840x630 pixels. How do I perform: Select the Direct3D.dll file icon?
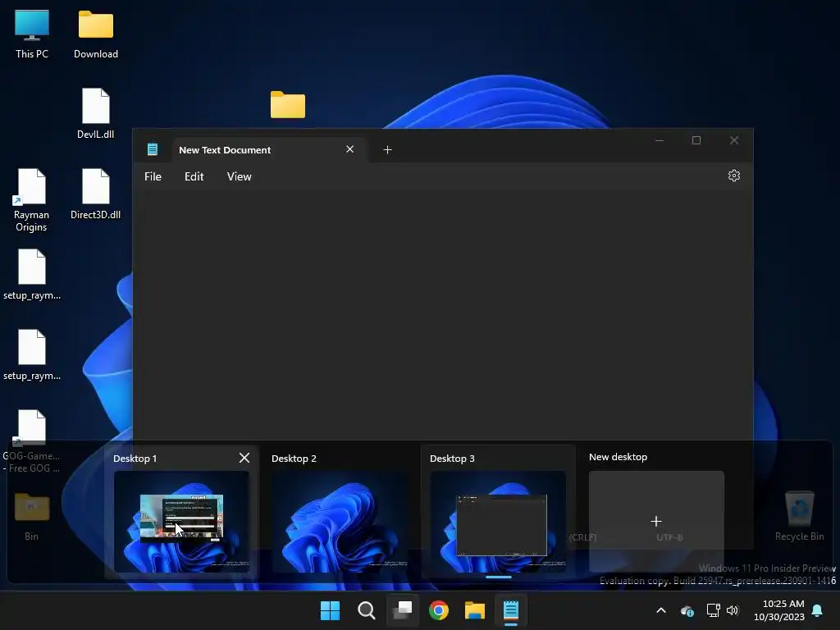click(96, 194)
